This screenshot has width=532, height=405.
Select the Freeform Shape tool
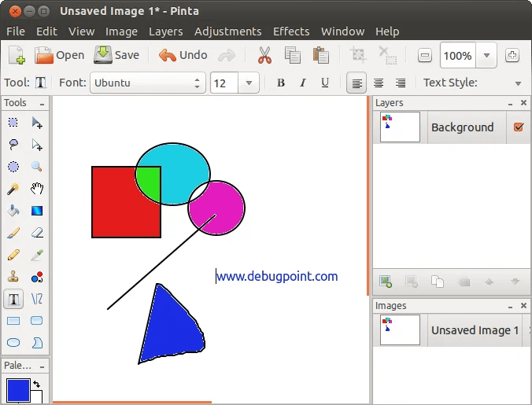pyautogui.click(x=37, y=343)
